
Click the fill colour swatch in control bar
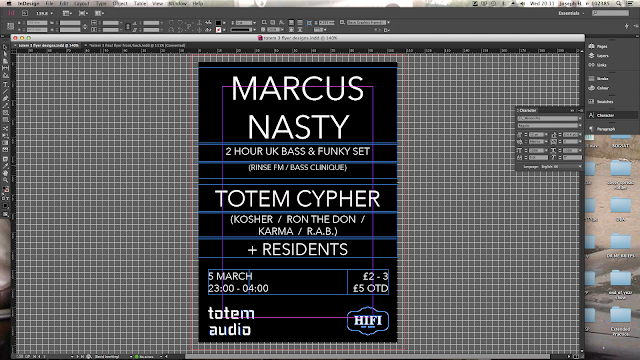pyautogui.click(x=219, y=22)
